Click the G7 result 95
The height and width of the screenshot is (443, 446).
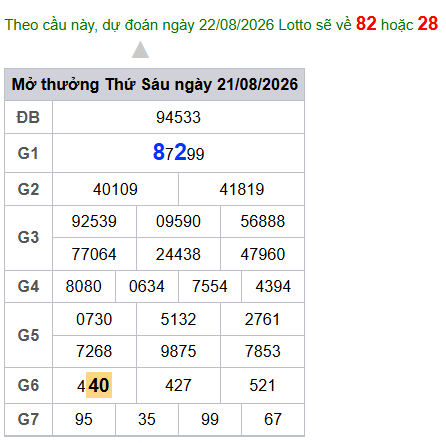(84, 419)
